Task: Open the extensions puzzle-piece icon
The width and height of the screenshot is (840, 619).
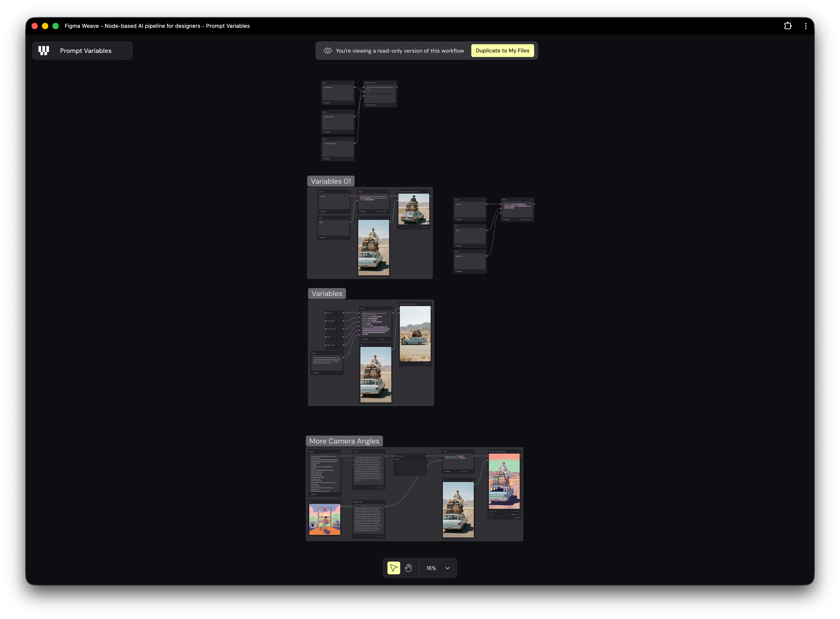Action: [788, 26]
